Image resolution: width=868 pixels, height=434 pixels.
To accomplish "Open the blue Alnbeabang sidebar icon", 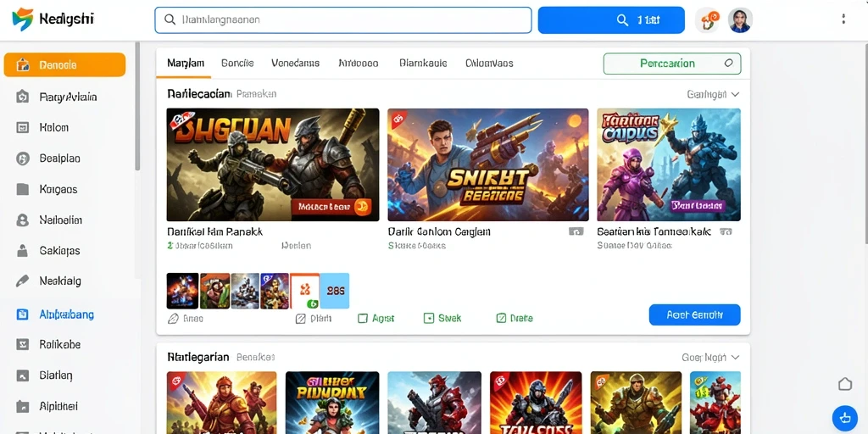I will [x=23, y=314].
